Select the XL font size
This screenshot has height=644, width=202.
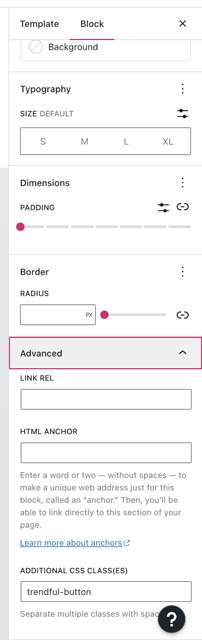pos(168,141)
